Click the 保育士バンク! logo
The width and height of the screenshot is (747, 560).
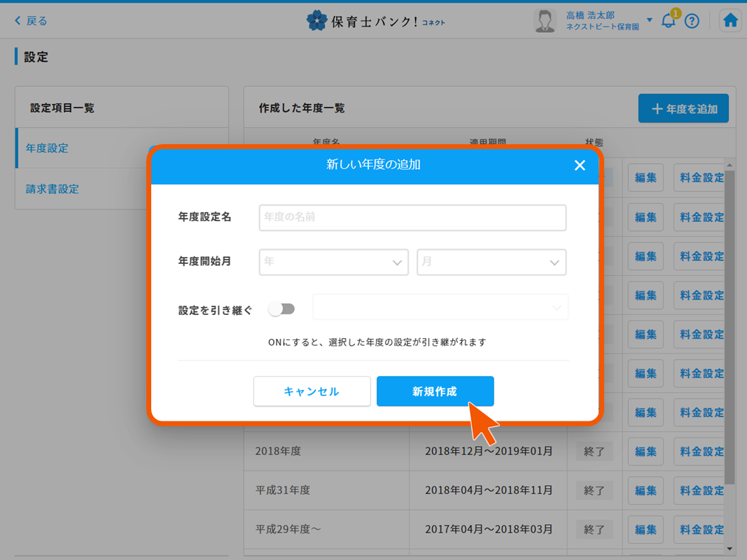pos(375,21)
